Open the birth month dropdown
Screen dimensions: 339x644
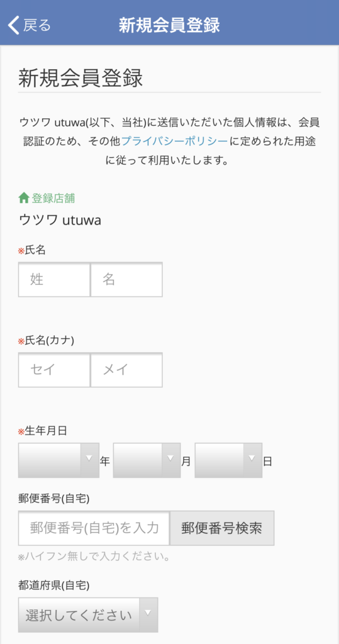coord(147,460)
